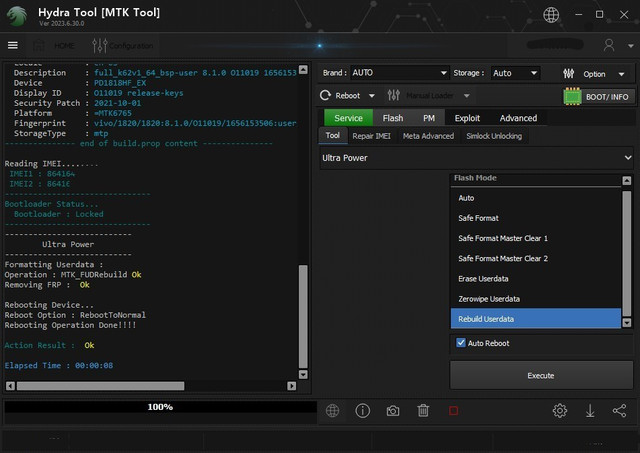Click the 100% progress bar
640x453 pixels.
(x=160, y=407)
